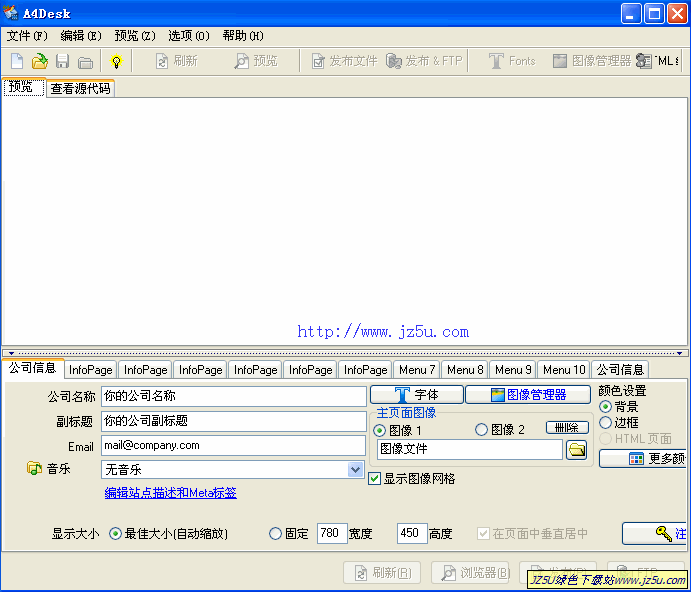This screenshot has width=691, height=592.
Task: Click bottom 浏览器(B) button
Action: click(x=471, y=573)
